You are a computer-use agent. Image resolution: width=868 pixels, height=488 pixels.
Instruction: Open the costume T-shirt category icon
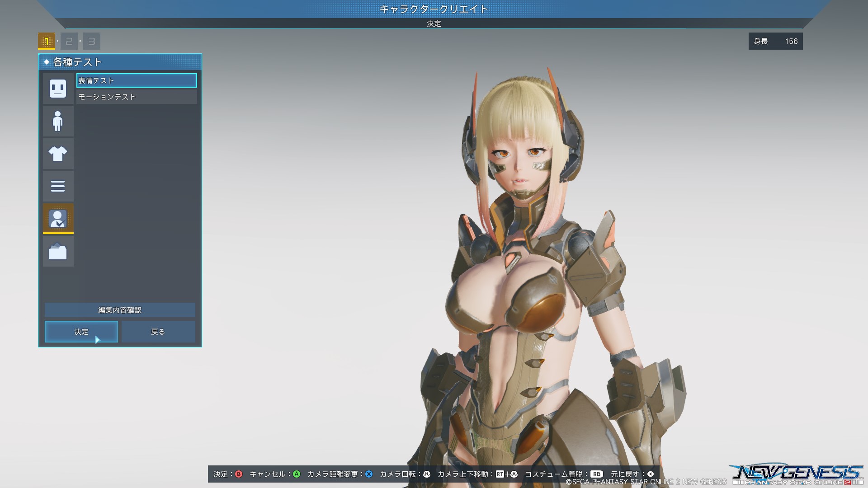(58, 154)
